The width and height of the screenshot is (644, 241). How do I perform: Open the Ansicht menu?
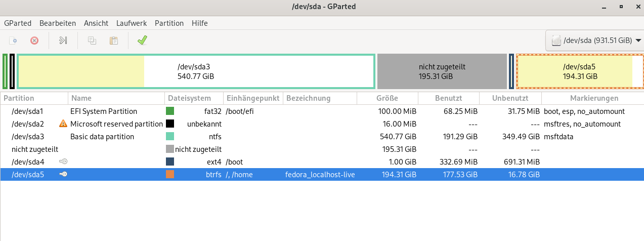(96, 23)
